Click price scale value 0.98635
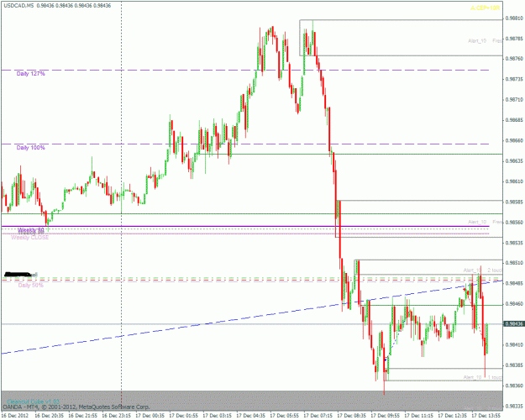The image size is (525, 420). (514, 161)
